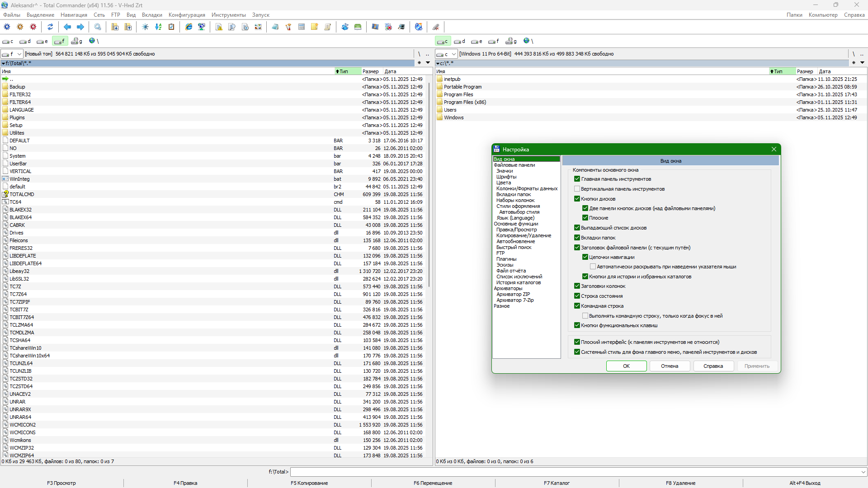This screenshot has height=488, width=868.
Task: Open the Инструменты menu
Action: (x=228, y=15)
